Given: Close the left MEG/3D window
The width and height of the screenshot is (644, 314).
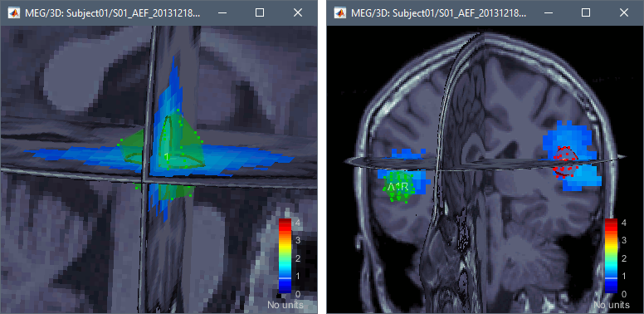Looking at the screenshot, I should pos(298,13).
